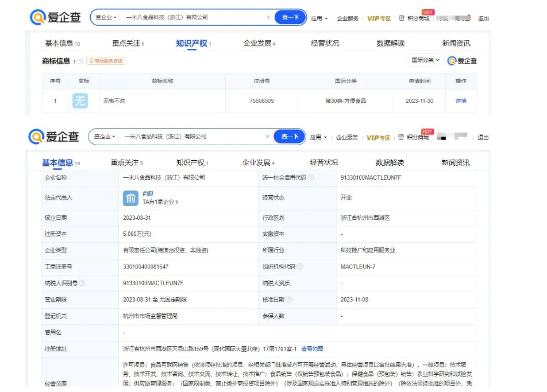Click help icon next to 统一社会信用代码
The width and height of the screenshot is (547, 392).
pos(311,178)
